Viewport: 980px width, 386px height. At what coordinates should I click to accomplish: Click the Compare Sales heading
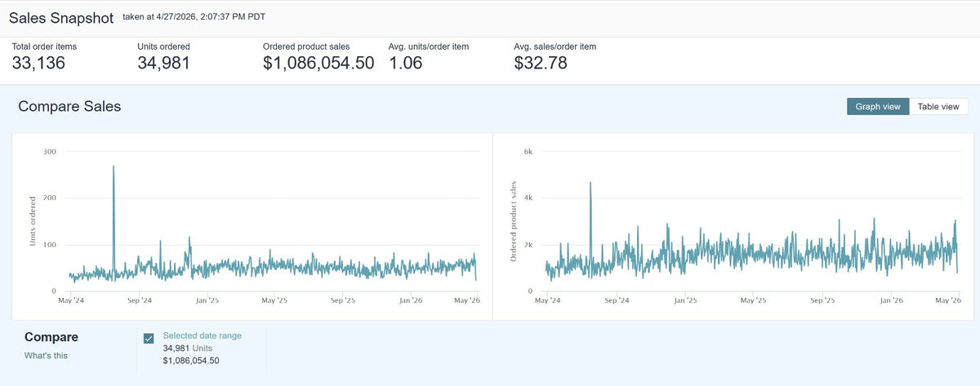[x=69, y=107]
